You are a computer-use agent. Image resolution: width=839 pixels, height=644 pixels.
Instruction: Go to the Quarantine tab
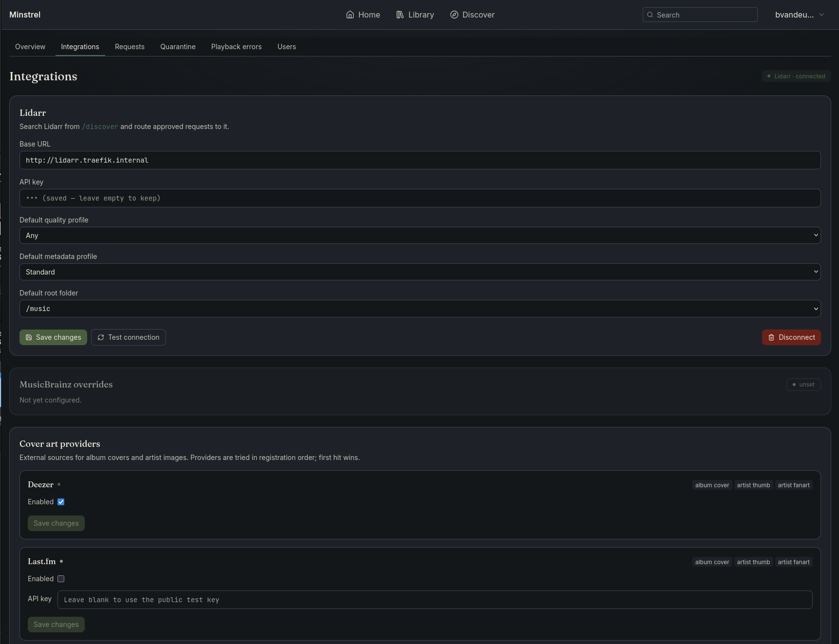(178, 47)
